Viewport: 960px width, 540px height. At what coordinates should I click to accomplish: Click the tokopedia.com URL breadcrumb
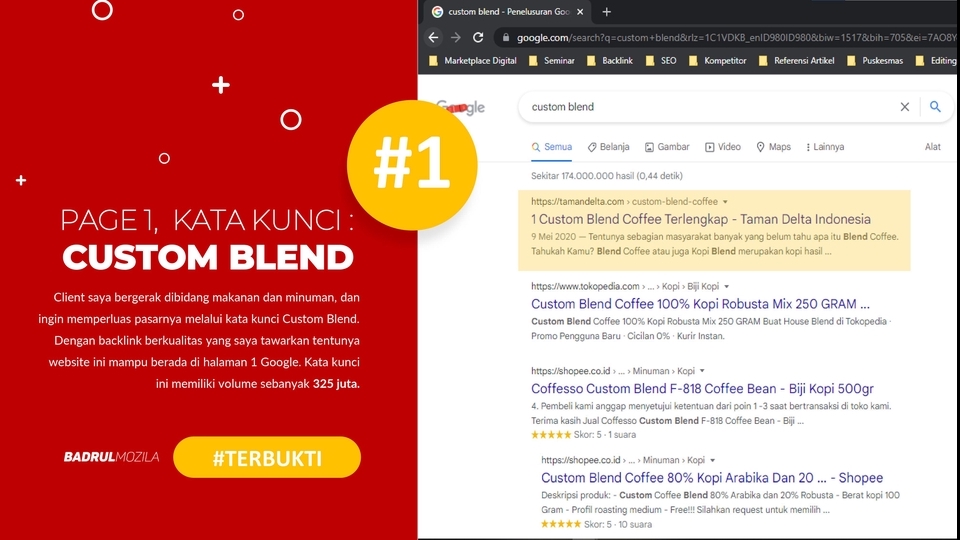(624, 286)
